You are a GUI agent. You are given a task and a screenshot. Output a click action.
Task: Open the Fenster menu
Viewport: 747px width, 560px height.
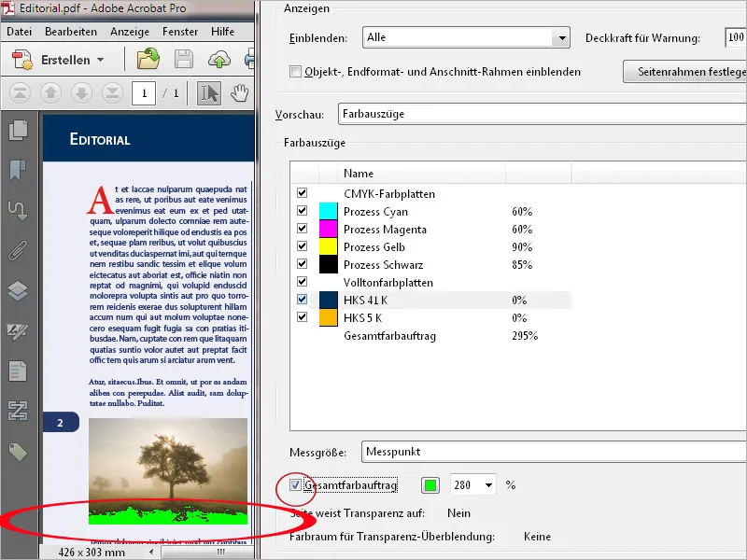coord(179,31)
